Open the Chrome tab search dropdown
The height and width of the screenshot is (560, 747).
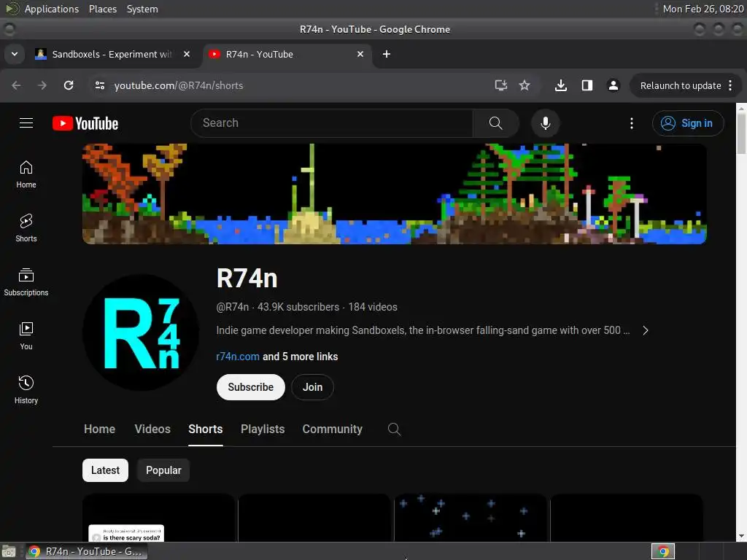pyautogui.click(x=15, y=54)
